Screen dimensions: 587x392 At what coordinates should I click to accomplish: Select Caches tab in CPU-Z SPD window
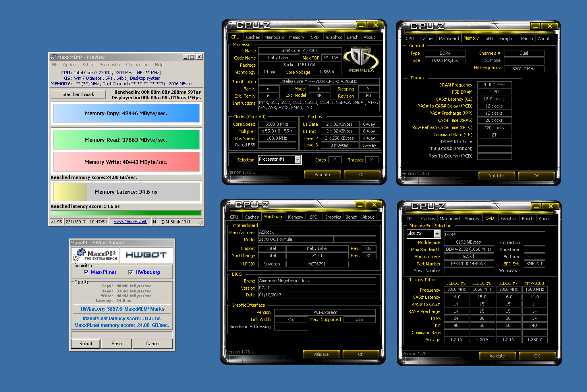click(428, 219)
